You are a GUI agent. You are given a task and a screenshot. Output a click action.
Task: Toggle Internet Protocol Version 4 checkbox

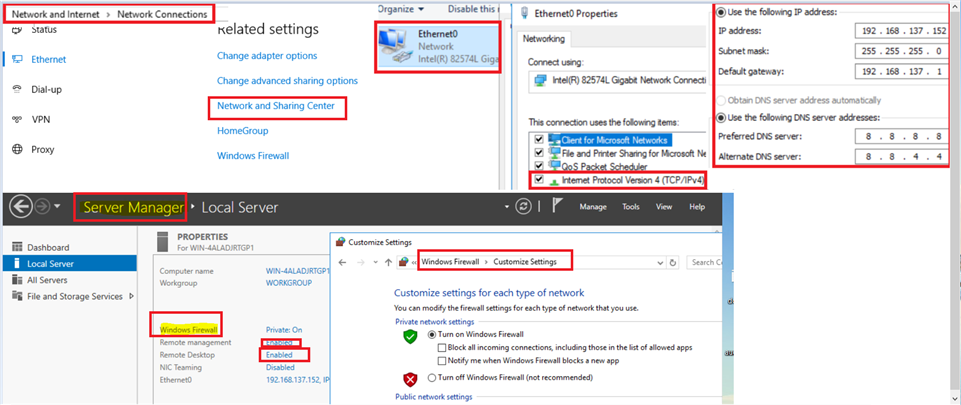tap(539, 180)
